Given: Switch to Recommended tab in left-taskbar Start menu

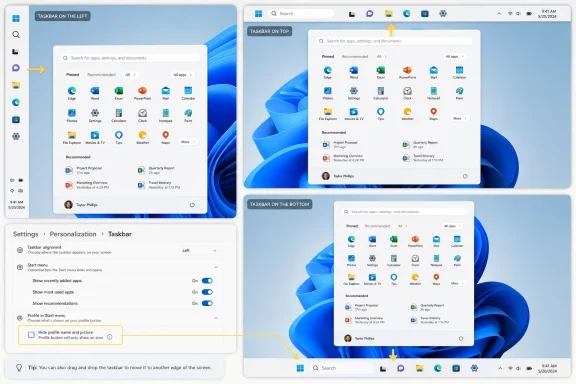Looking at the screenshot, I should tap(101, 75).
